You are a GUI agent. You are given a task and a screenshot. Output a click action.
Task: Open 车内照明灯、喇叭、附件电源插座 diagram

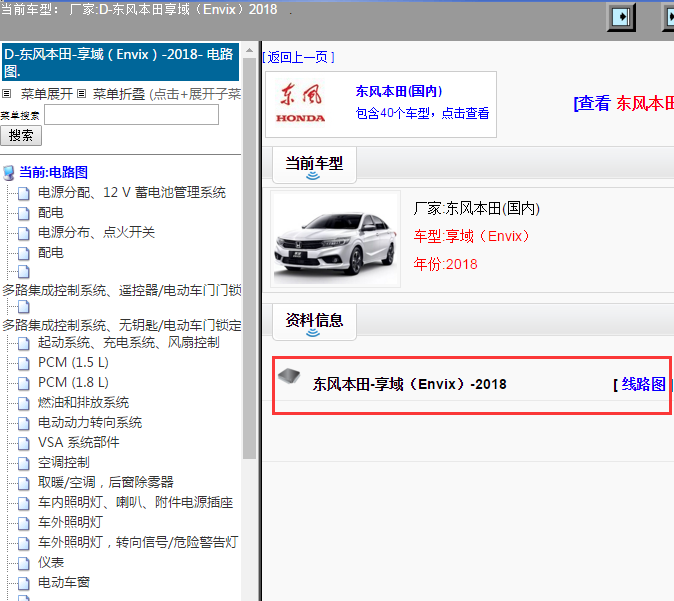point(135,502)
